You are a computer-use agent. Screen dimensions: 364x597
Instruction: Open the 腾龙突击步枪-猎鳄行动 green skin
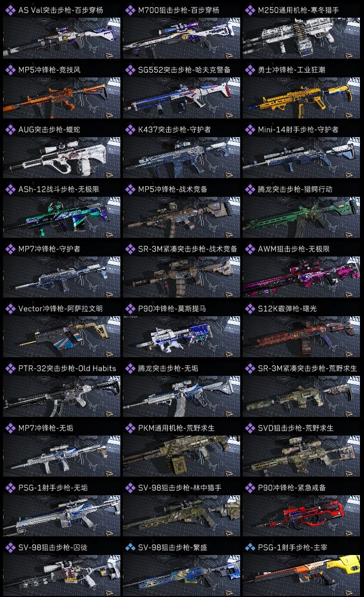pos(301,217)
